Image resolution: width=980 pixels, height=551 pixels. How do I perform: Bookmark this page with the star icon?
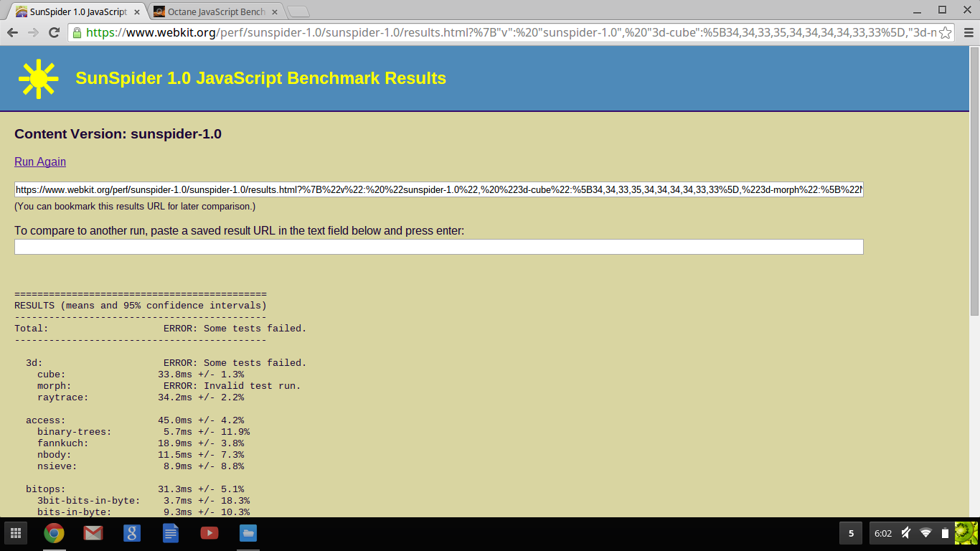click(x=945, y=32)
